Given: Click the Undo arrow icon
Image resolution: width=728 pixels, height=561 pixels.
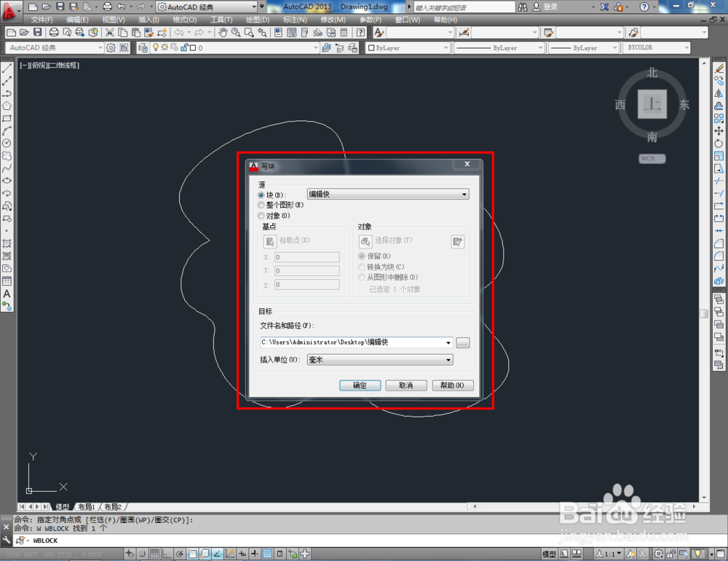Looking at the screenshot, I should [x=179, y=33].
